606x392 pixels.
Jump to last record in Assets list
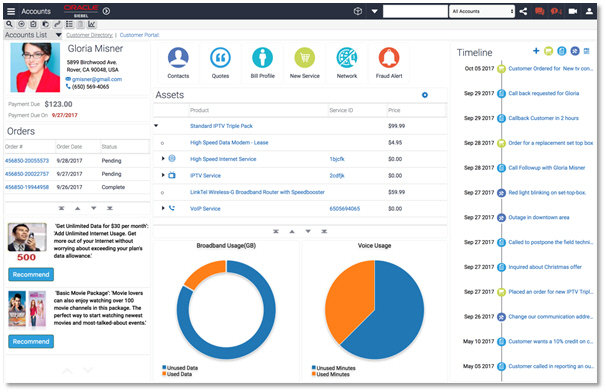pos(324,231)
